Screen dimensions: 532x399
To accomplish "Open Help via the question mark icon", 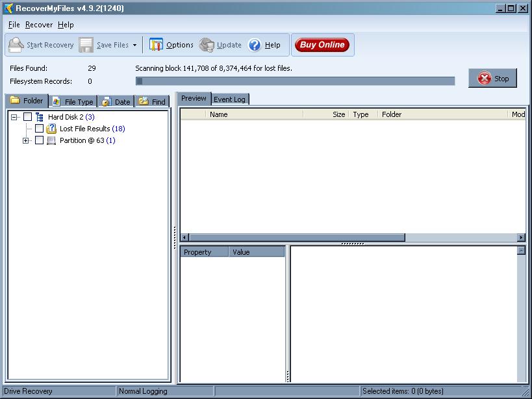I will click(x=255, y=45).
